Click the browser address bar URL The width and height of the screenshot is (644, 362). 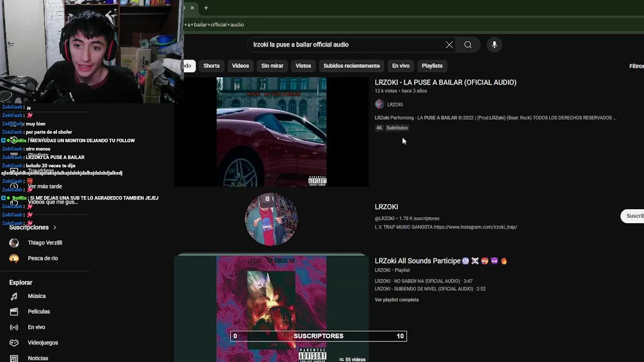(x=215, y=25)
